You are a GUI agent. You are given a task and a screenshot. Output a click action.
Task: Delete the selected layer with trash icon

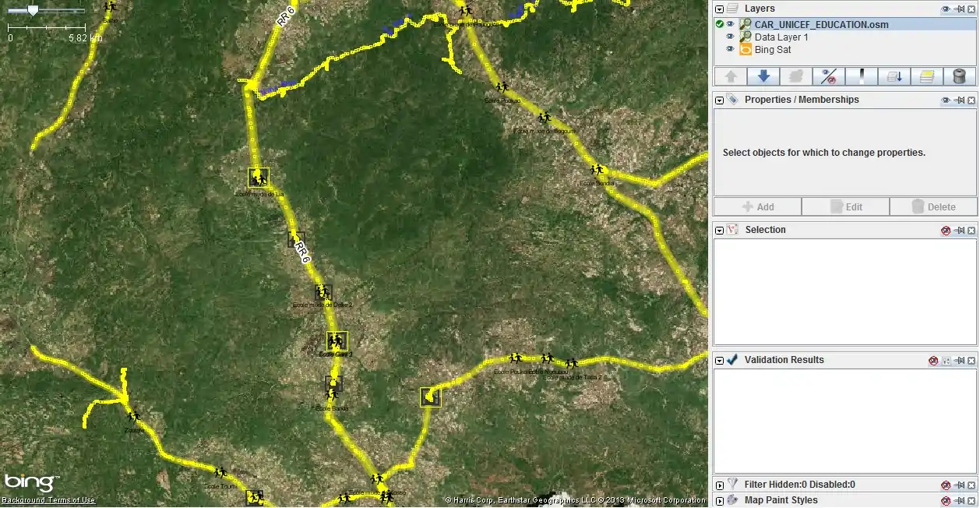960,76
